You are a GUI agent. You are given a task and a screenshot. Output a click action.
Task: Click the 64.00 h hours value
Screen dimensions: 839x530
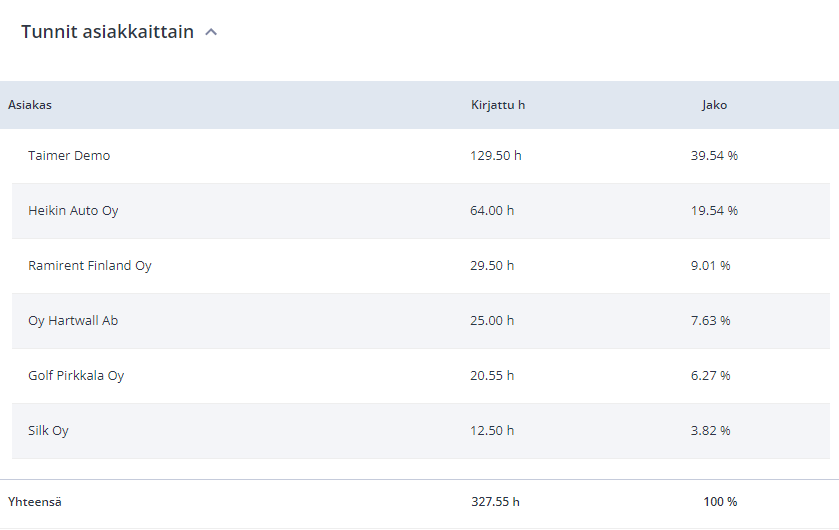pos(492,211)
